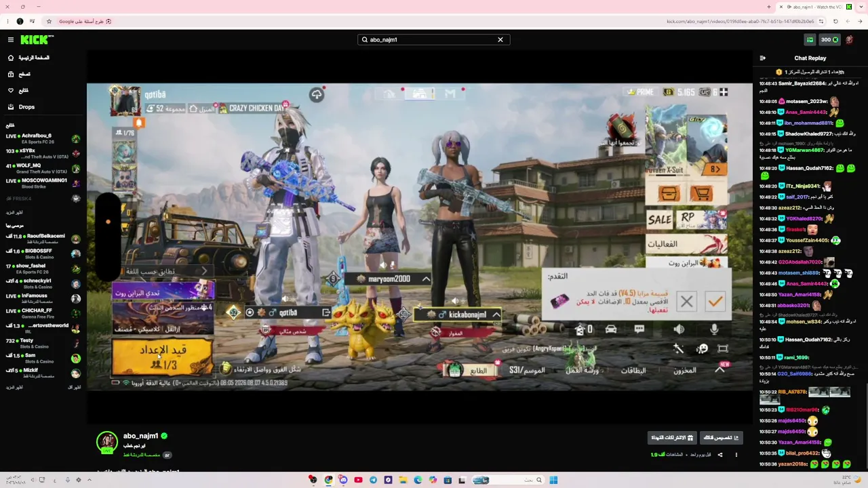Open Discord from the taskbar
This screenshot has height=488, width=868.
343,480
